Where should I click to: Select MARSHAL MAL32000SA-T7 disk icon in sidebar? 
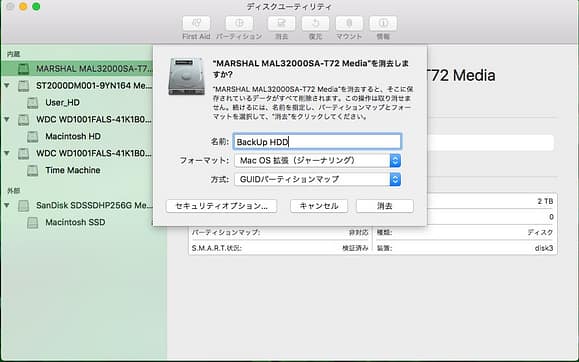coord(24,69)
